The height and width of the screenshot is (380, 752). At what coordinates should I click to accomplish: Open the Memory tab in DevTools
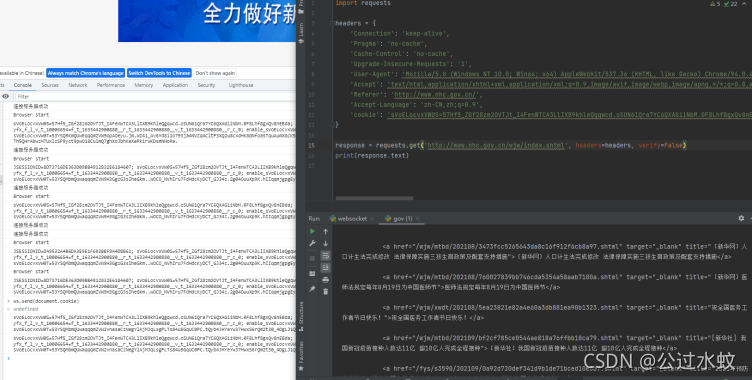pyautogui.click(x=143, y=85)
